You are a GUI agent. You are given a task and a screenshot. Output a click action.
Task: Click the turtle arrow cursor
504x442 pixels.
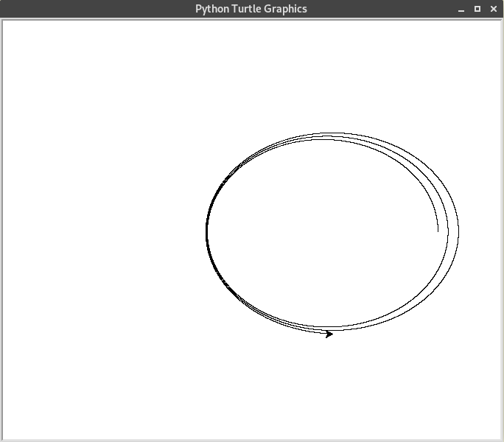329,334
